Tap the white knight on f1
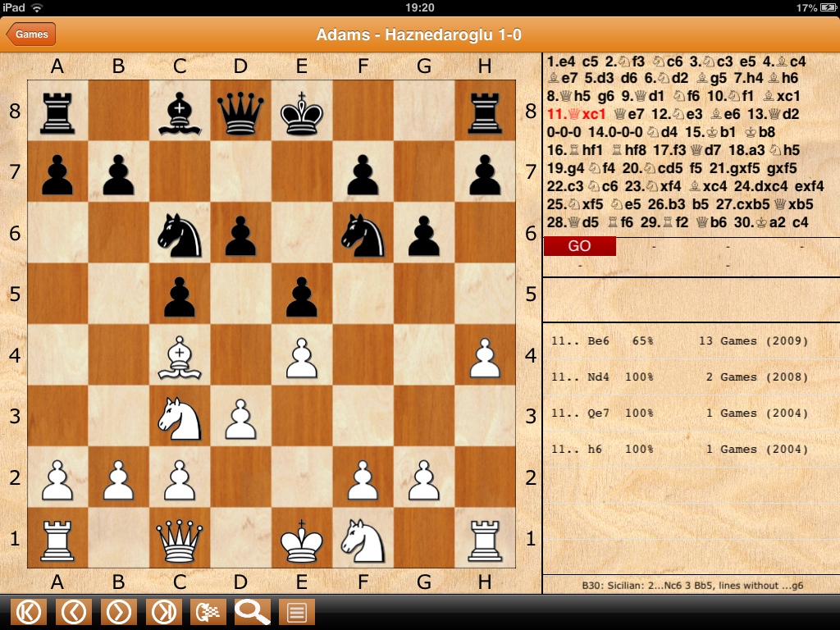The image size is (840, 630). click(363, 539)
